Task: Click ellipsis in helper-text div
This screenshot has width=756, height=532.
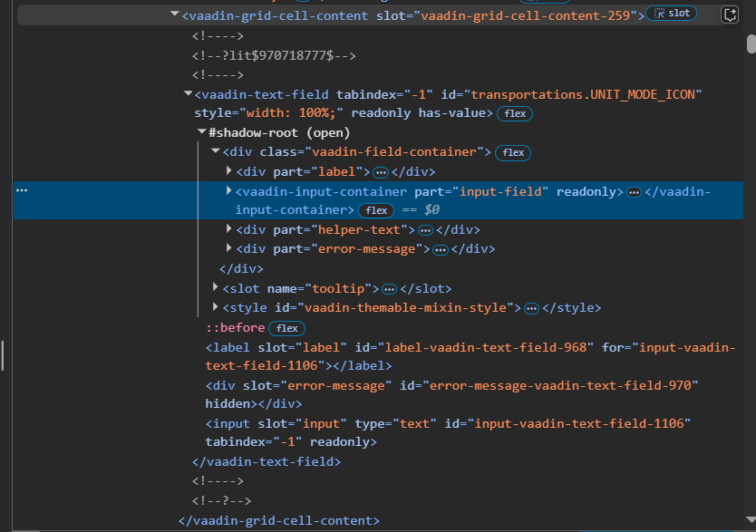Action: click(x=424, y=230)
